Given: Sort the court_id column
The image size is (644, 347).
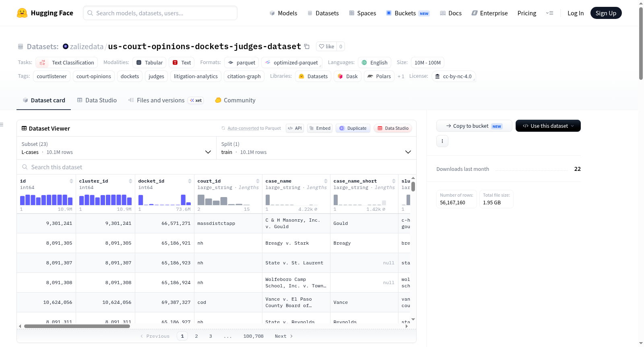Looking at the screenshot, I should click(258, 181).
